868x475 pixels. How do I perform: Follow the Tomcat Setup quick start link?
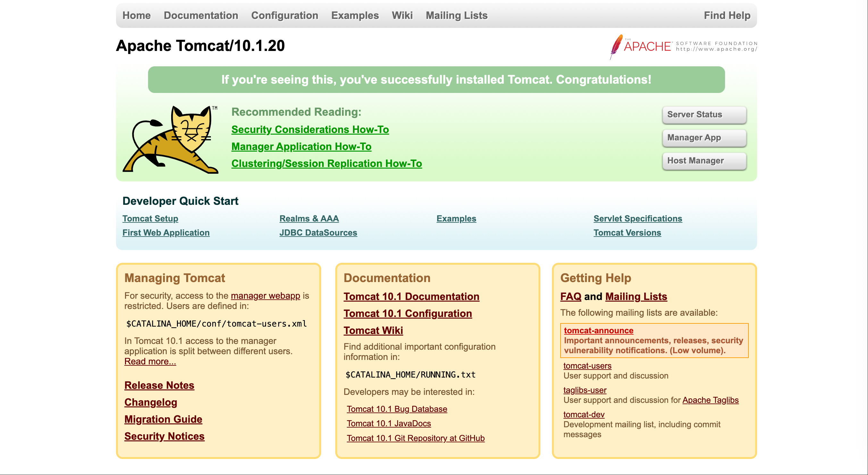[150, 219]
